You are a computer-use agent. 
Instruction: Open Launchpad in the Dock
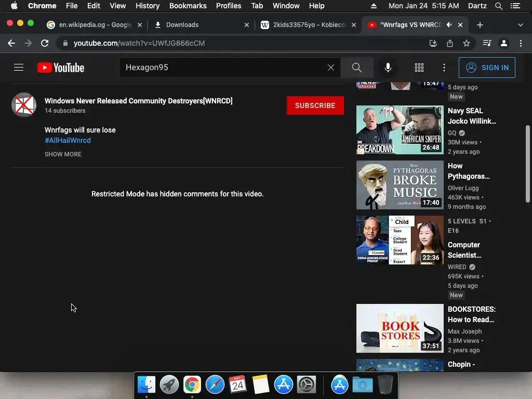169,384
